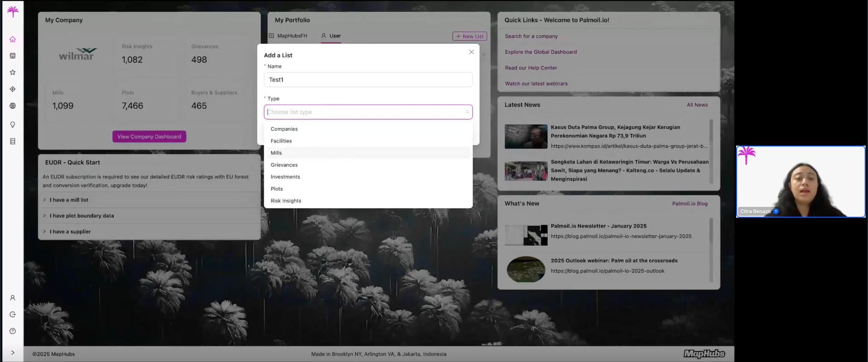Screen dimensions: 868x362
Task: Click the Latest News scrollbar
Action: [x=711, y=152]
